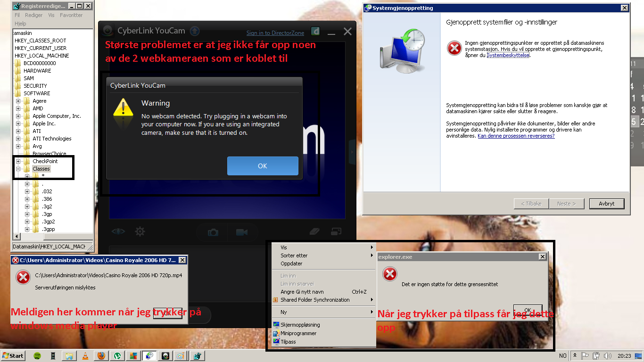The height and width of the screenshot is (362, 644).
Task: Select BCD00000000 registry key
Action: [x=40, y=63]
